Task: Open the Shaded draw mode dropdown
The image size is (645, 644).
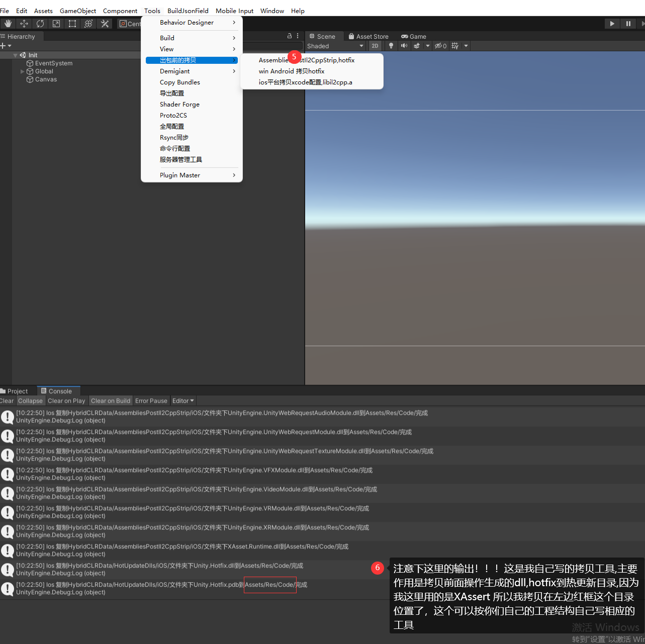Action: (x=335, y=46)
